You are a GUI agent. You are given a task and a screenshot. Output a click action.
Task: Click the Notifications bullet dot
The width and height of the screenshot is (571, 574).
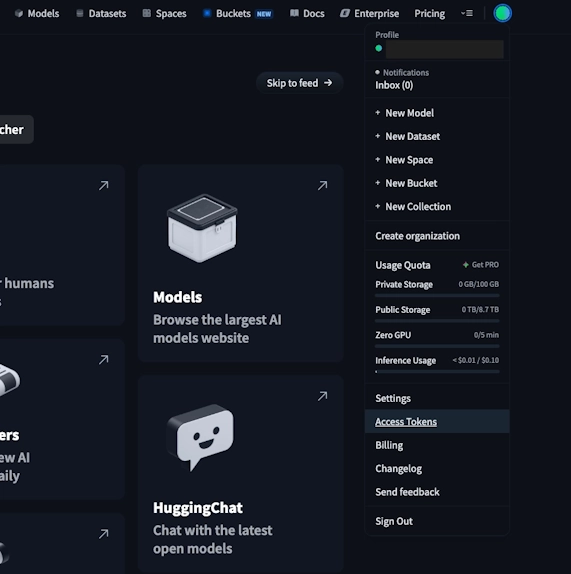coord(377,72)
